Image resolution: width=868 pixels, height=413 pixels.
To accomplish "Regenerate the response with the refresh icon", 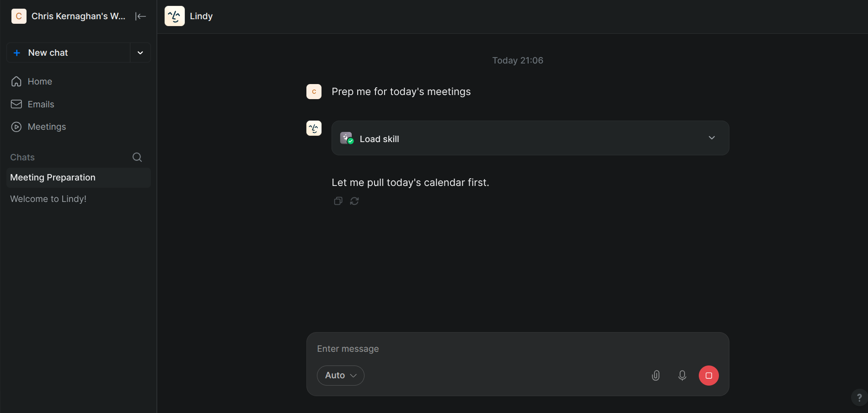I will (354, 201).
